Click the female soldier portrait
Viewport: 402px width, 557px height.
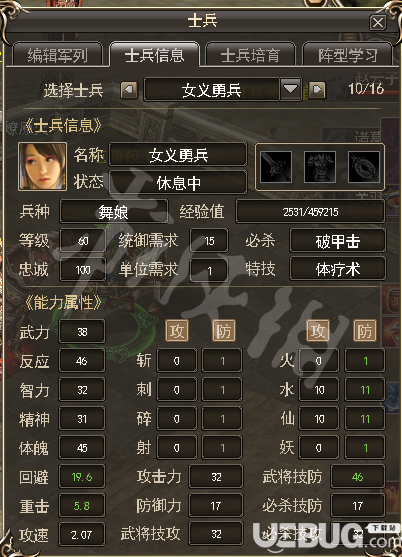(x=43, y=166)
